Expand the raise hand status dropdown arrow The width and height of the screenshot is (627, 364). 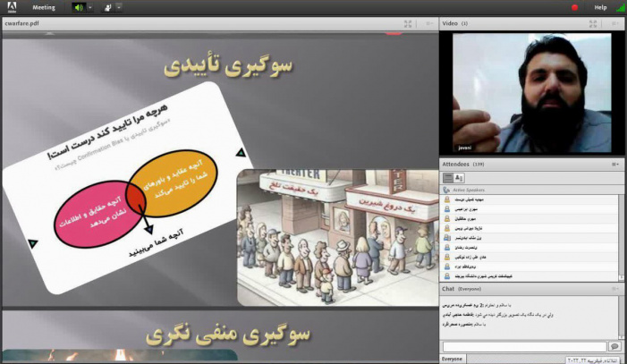pos(119,7)
